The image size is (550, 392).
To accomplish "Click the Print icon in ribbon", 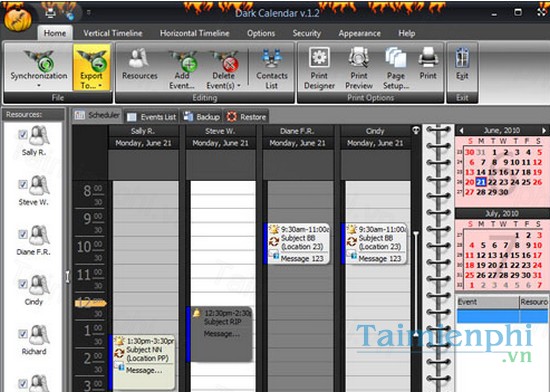I will coord(428,58).
